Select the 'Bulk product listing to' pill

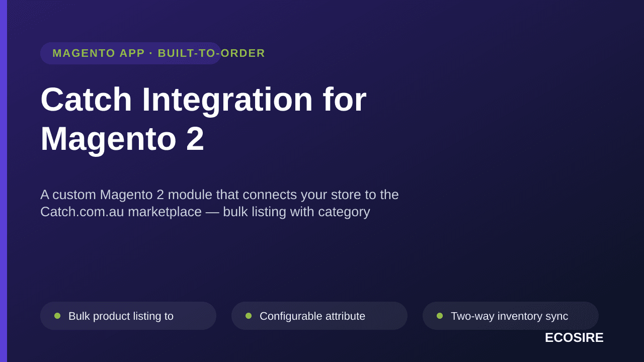point(128,316)
